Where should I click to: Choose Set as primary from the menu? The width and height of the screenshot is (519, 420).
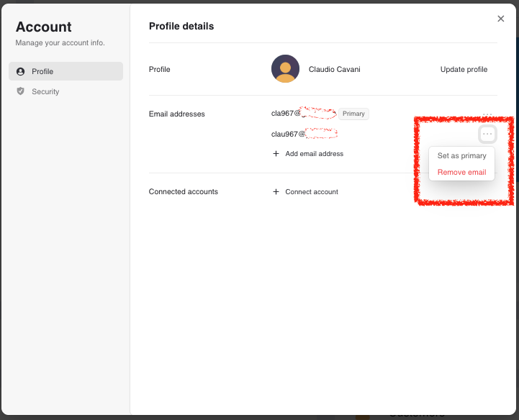(x=461, y=156)
